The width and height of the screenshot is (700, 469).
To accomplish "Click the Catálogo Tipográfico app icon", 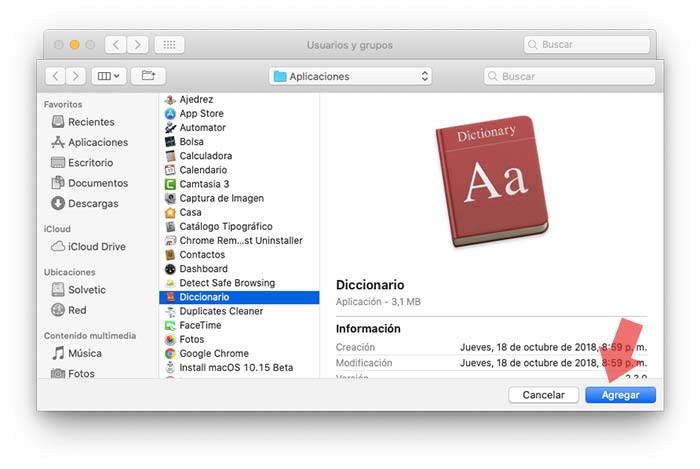I will 170,227.
